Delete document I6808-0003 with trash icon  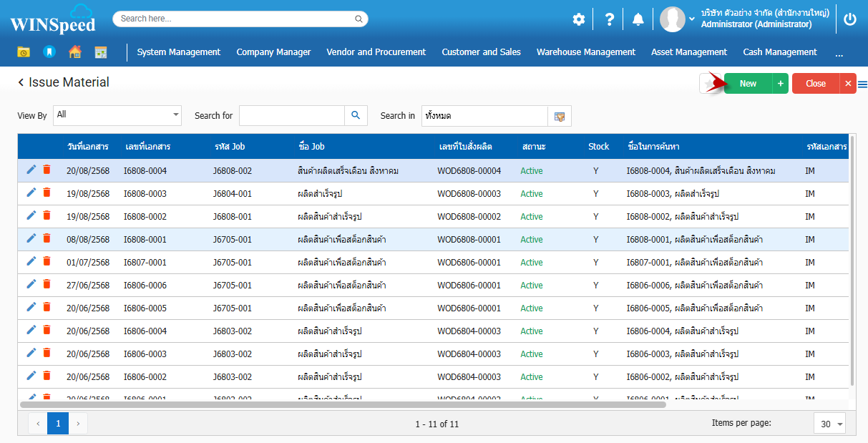pos(47,193)
